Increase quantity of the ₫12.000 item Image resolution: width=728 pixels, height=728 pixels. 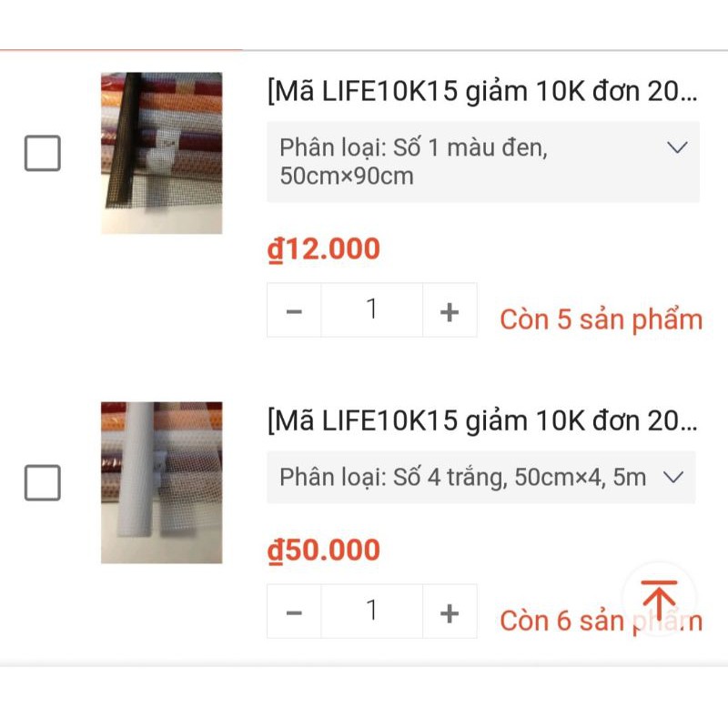point(450,311)
